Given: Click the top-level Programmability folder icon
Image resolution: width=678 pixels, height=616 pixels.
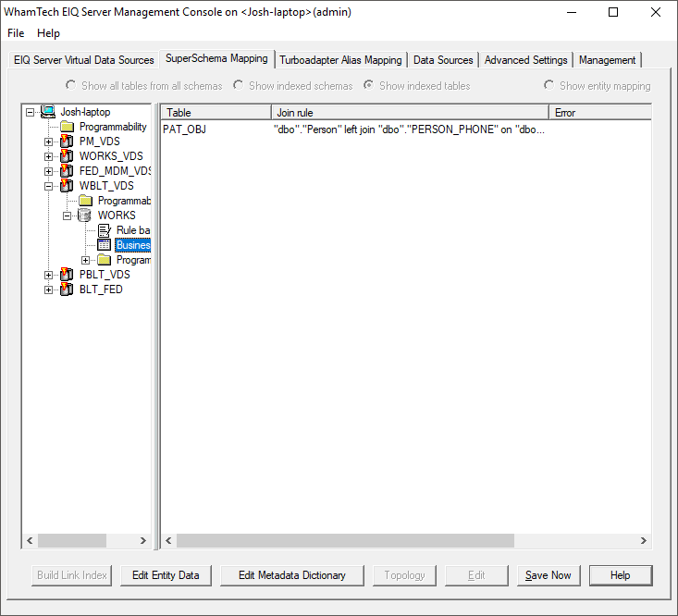Looking at the screenshot, I should [x=67, y=127].
